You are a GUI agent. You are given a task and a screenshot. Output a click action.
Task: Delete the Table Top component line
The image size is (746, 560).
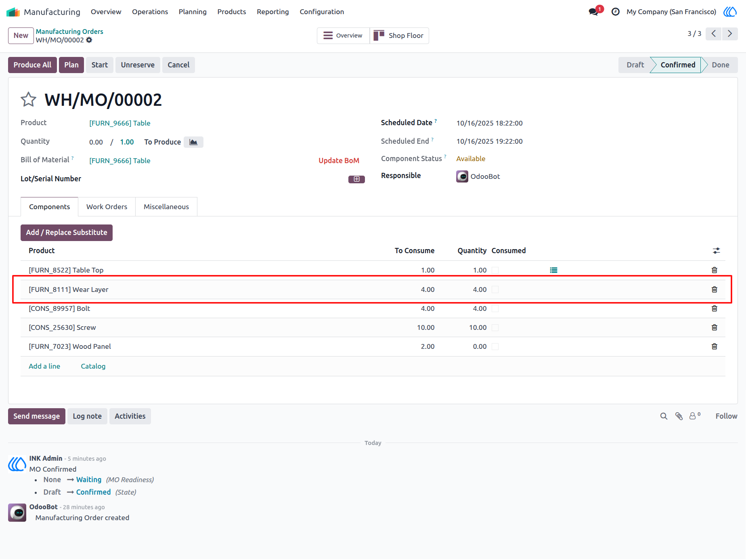(715, 270)
